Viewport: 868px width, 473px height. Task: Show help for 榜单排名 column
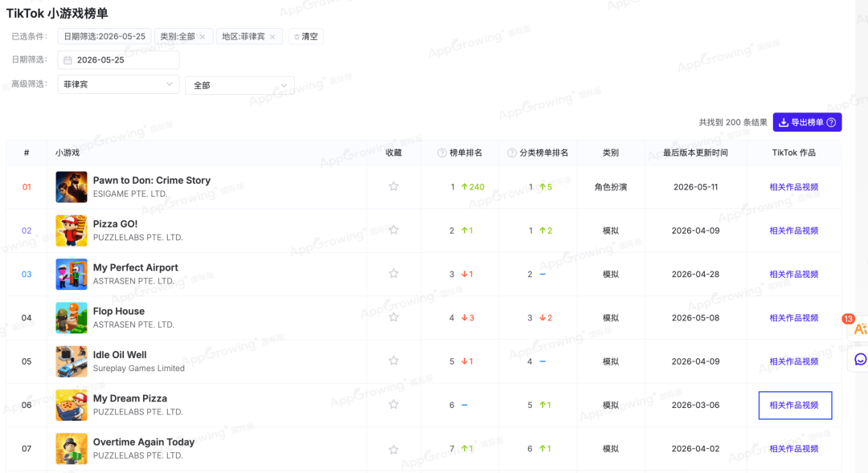[x=442, y=153]
